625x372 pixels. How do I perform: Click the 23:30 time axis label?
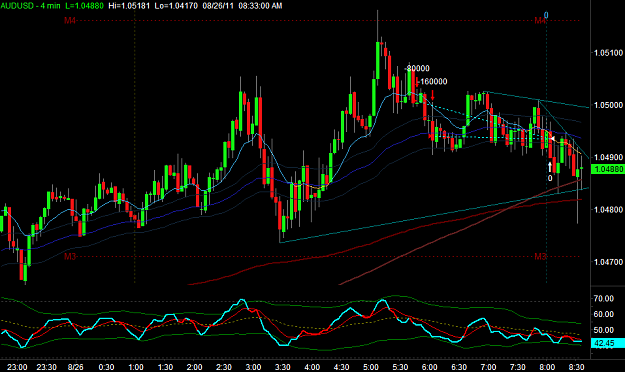[47, 367]
